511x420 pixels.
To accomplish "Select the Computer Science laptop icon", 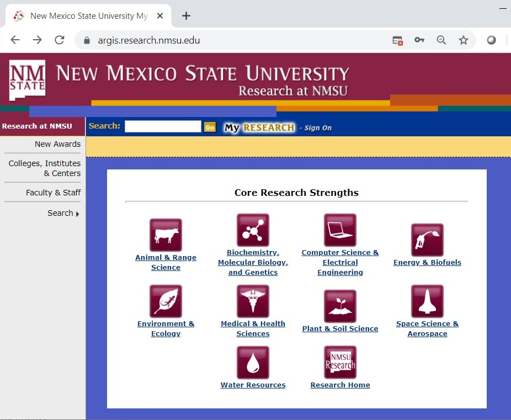I will pos(340,230).
